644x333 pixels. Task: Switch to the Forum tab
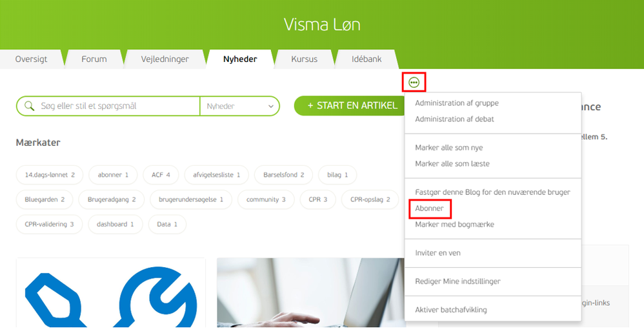click(94, 59)
